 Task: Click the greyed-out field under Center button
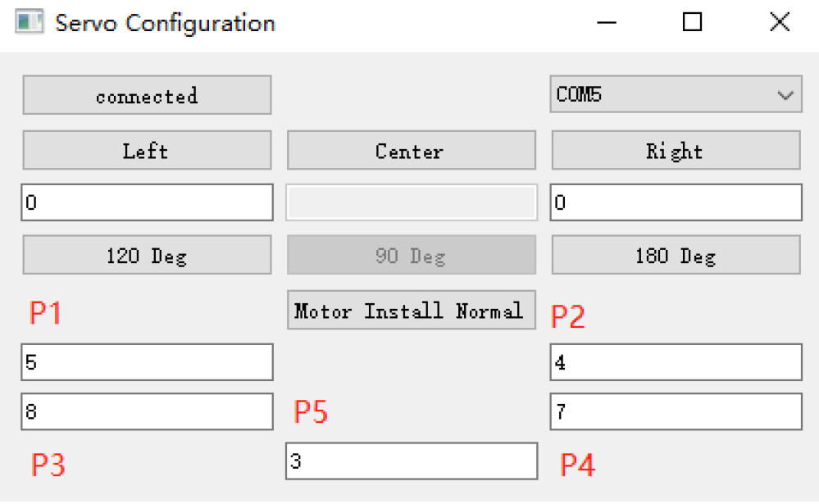(411, 202)
